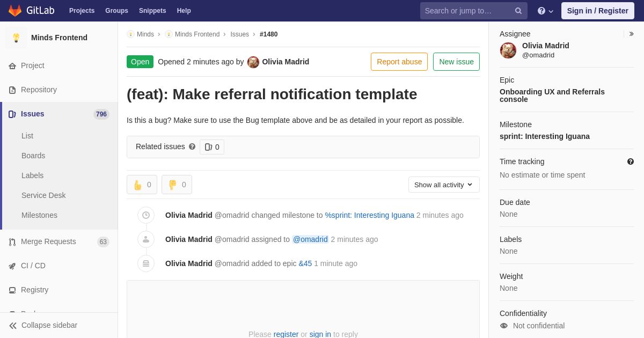The image size is (644, 338).
Task: Open the Show all activity dropdown
Action: (444, 185)
